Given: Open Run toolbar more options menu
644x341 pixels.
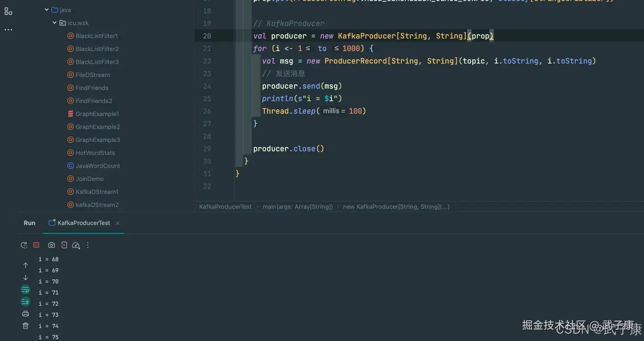Looking at the screenshot, I should pos(88,245).
